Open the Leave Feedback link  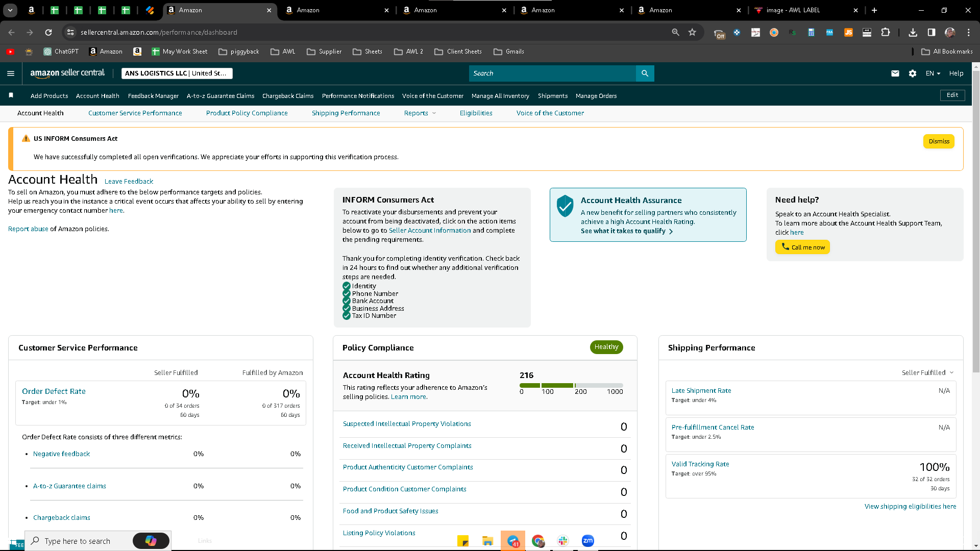(129, 182)
